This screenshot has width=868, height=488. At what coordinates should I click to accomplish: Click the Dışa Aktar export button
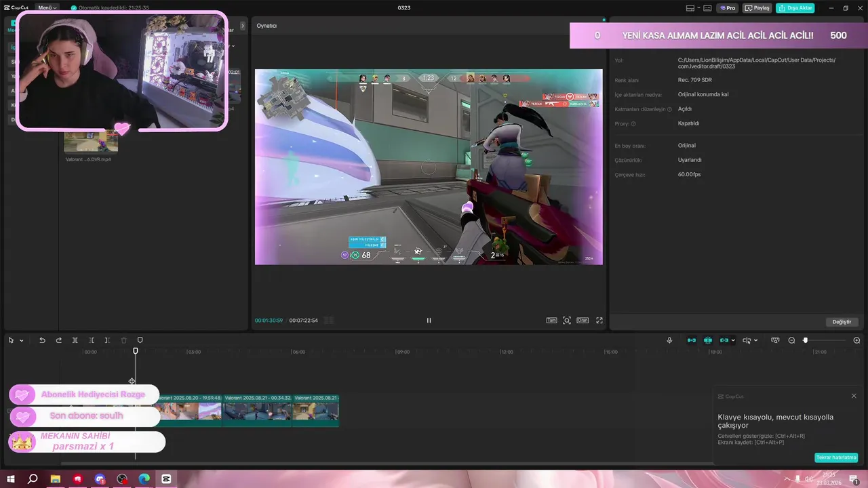coord(795,8)
